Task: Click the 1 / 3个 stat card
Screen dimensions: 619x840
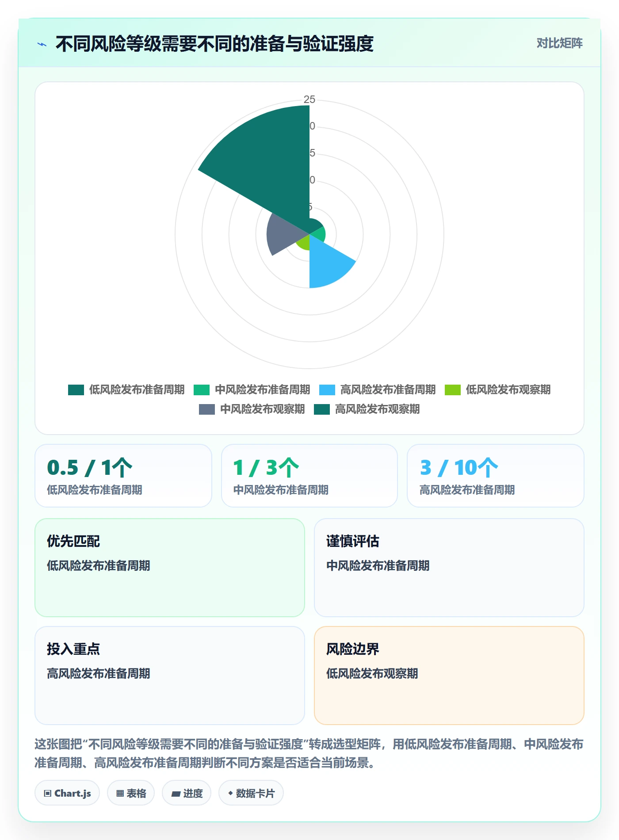Action: tap(309, 476)
